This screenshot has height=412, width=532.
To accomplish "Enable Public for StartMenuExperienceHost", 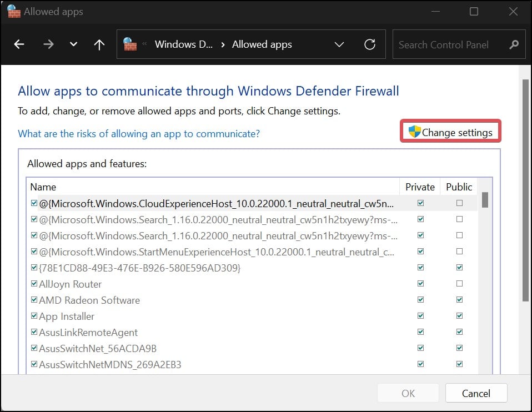I will pyautogui.click(x=459, y=252).
